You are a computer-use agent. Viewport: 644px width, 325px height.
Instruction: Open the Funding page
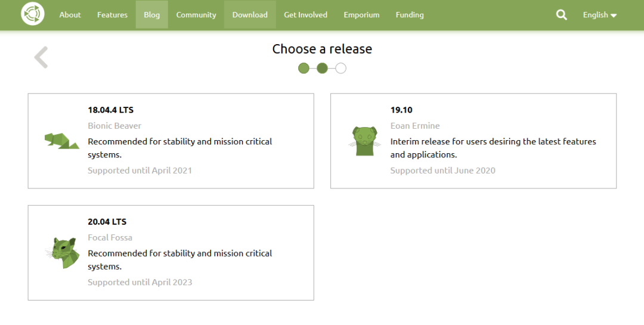(410, 15)
